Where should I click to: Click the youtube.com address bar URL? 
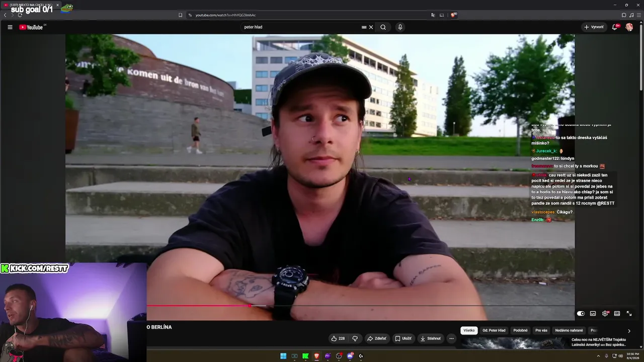pos(225,15)
